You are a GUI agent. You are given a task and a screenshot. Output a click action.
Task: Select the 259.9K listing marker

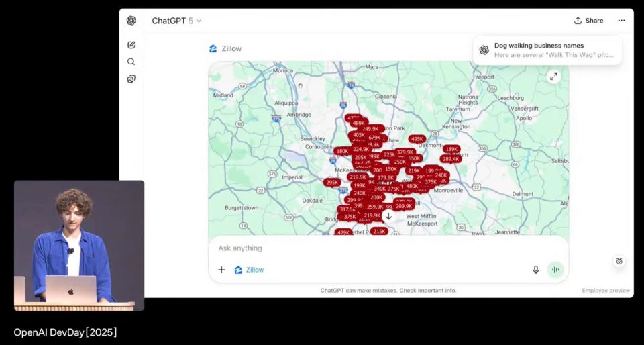coord(374,207)
